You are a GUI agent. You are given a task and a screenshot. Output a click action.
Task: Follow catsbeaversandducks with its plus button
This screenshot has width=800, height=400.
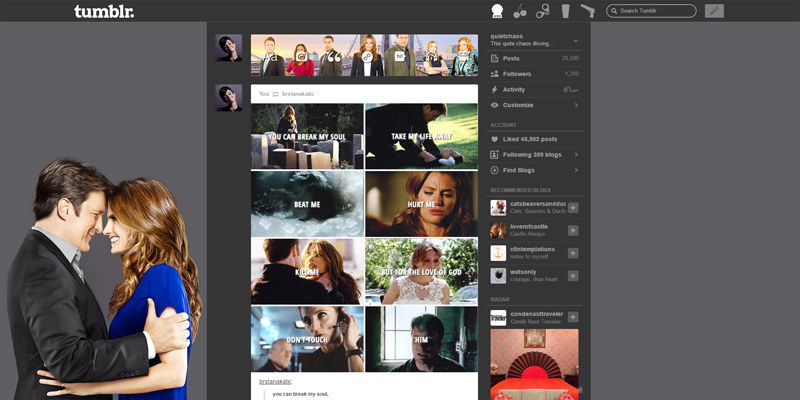pos(573,208)
